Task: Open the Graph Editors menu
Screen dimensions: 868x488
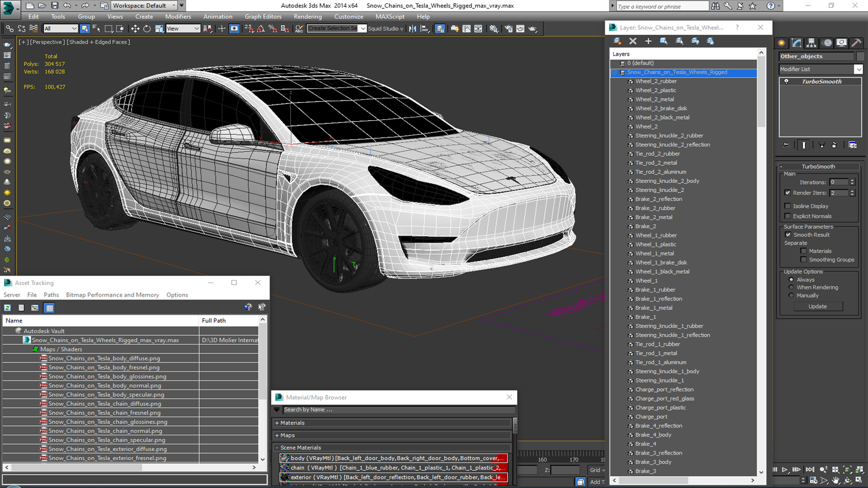Action: click(x=263, y=17)
